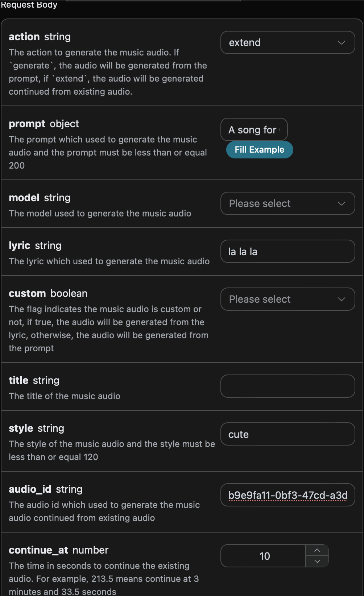The height and width of the screenshot is (596, 364).
Task: Click the style field containing 'cute'
Action: [x=288, y=434]
